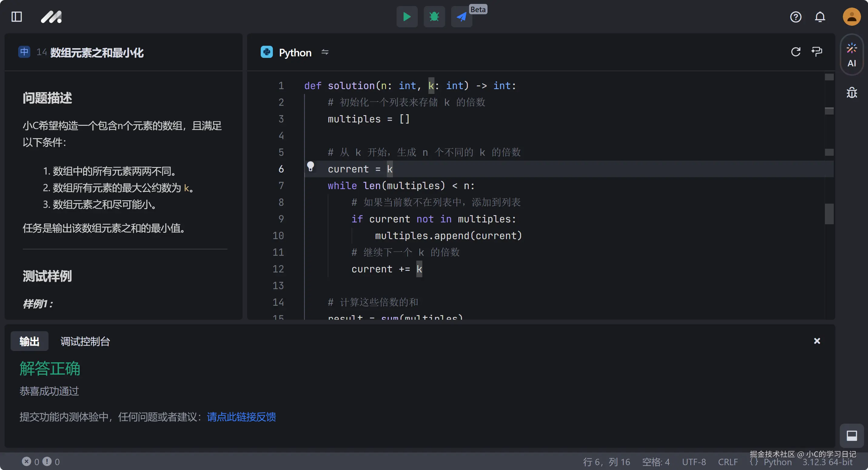The image size is (868, 470).
Task: Open the 请点此链接反馈 feedback link
Action: pos(241,417)
